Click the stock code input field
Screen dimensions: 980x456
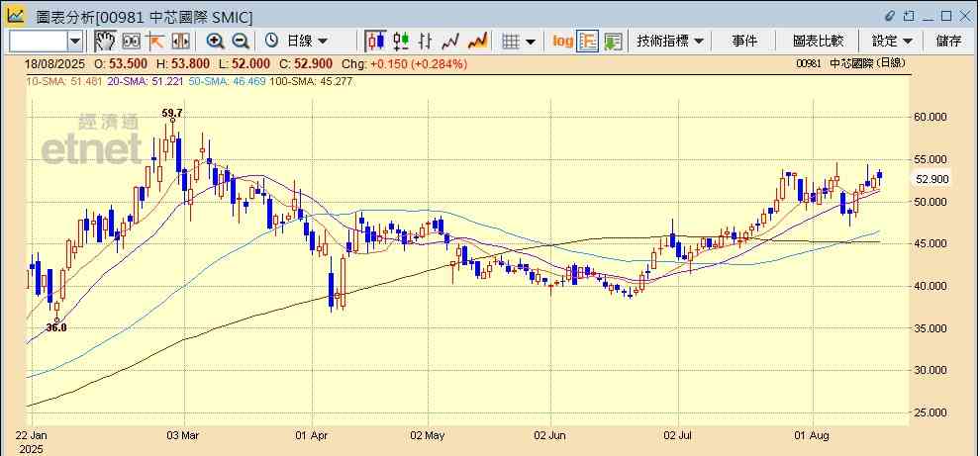39,42
